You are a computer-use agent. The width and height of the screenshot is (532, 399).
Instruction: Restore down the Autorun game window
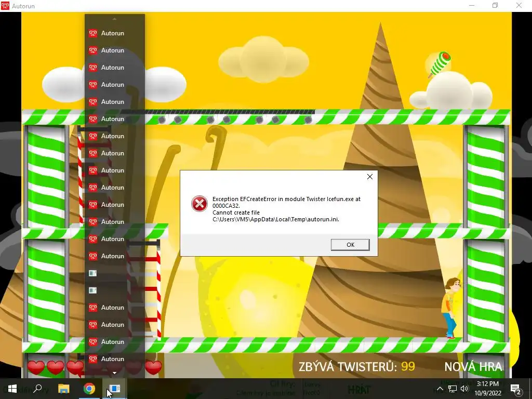[495, 5]
